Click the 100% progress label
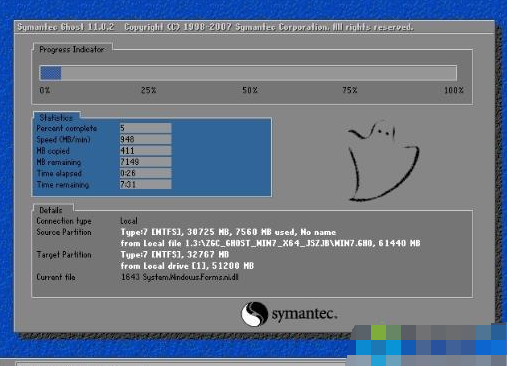Image resolution: width=507 pixels, height=366 pixels. [x=454, y=90]
